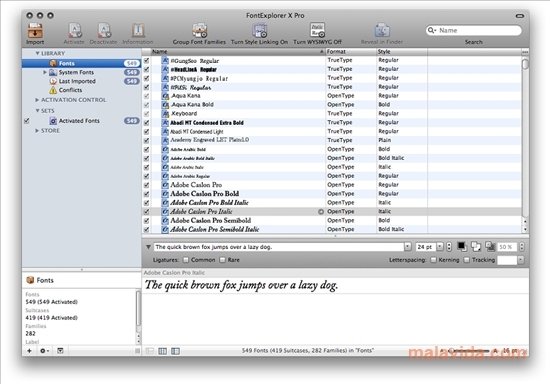
Task: Expand the STORE section
Action: 37,130
